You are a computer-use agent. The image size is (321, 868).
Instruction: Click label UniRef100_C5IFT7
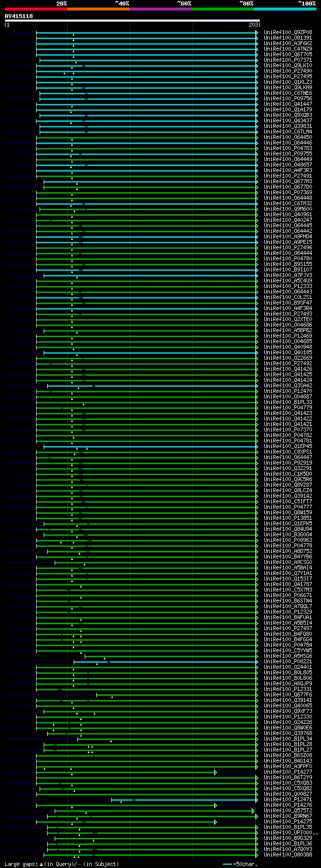tap(288, 501)
